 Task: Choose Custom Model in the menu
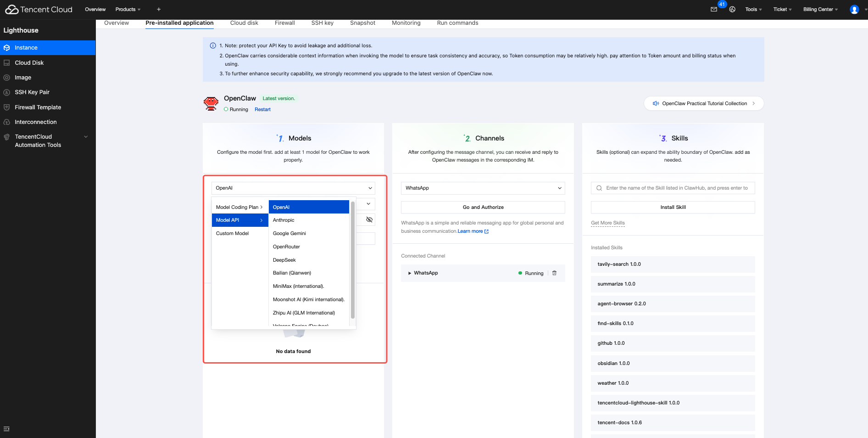pos(233,234)
